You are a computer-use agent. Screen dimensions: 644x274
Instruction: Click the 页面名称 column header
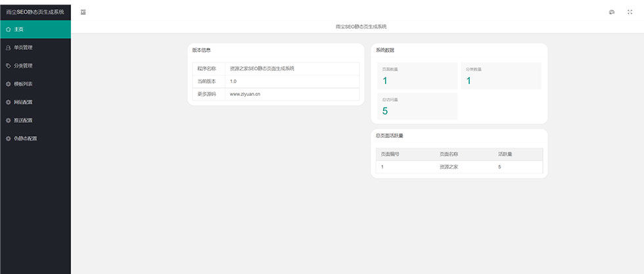(449, 154)
